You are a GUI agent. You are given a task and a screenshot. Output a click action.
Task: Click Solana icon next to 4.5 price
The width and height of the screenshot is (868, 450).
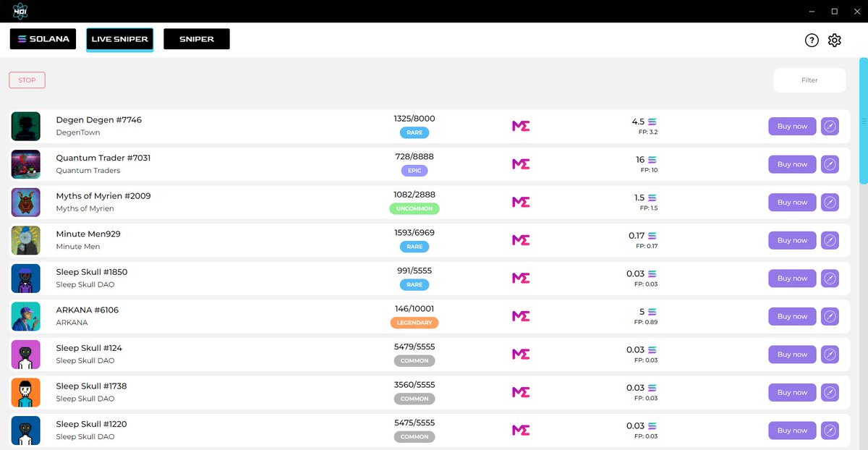coord(652,122)
